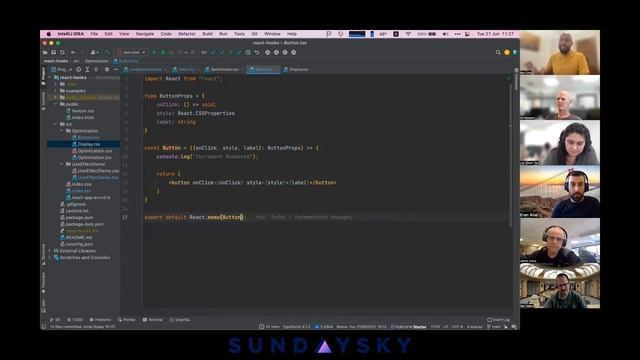Open the Event Log button
This screenshot has height=360, width=640.
click(498, 320)
